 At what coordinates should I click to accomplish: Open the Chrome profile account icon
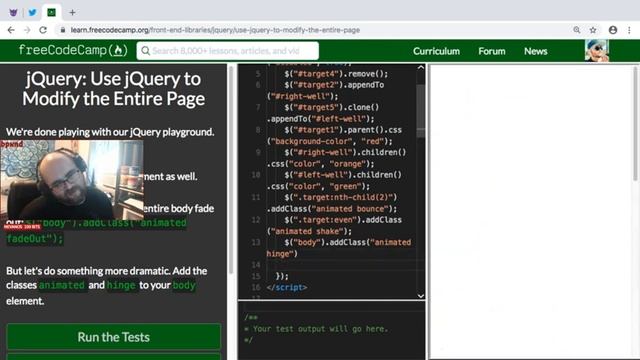tap(613, 30)
